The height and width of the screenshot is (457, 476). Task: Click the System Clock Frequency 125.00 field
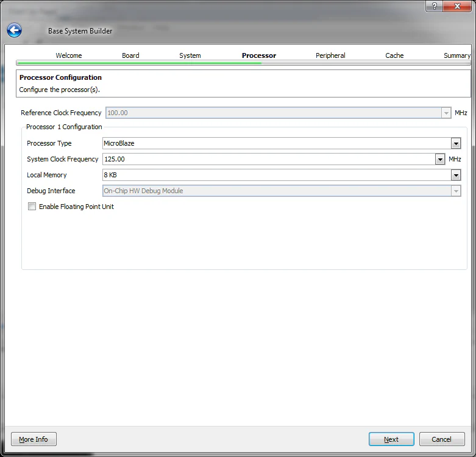pyautogui.click(x=268, y=160)
